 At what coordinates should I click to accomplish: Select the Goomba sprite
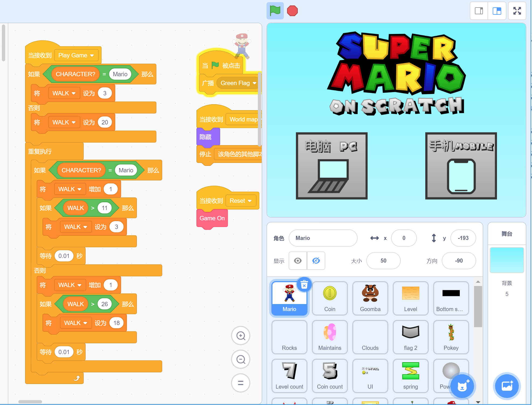coord(370,298)
